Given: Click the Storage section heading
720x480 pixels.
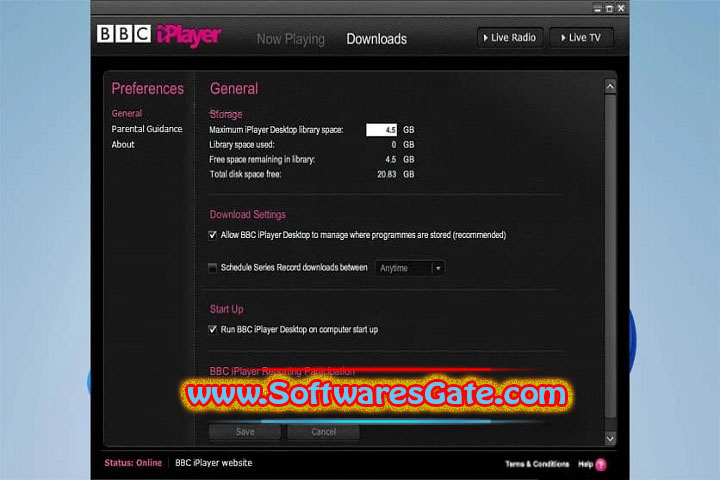Looking at the screenshot, I should [225, 114].
